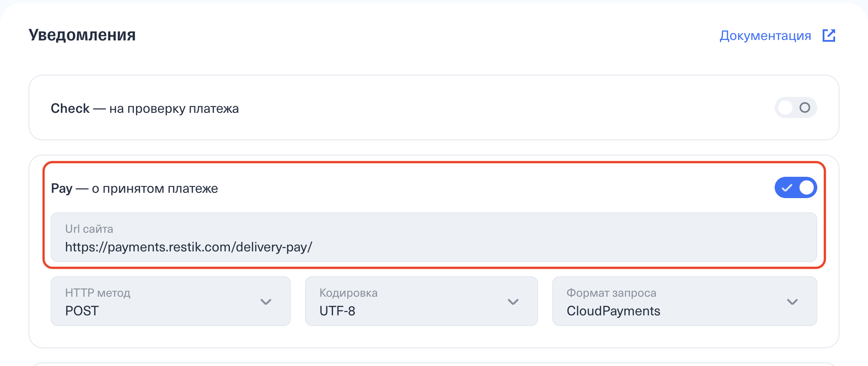Click the Уведомления heading

coord(82,35)
